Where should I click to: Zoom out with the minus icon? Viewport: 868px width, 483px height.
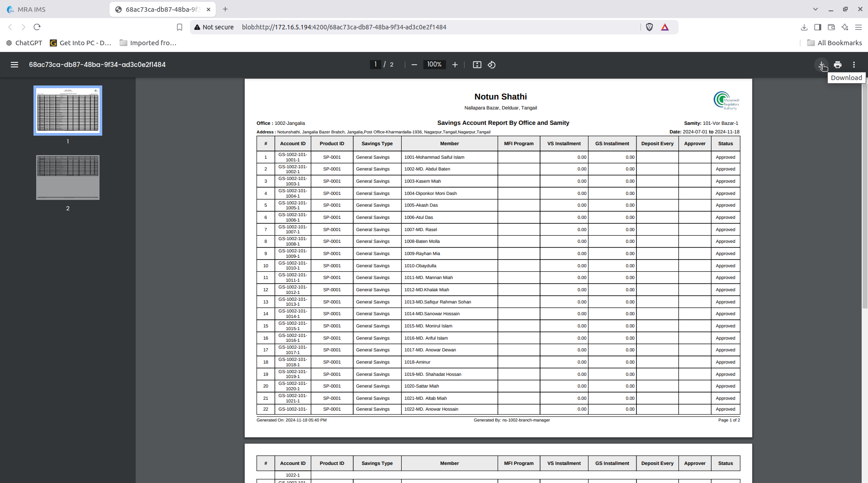(x=414, y=65)
